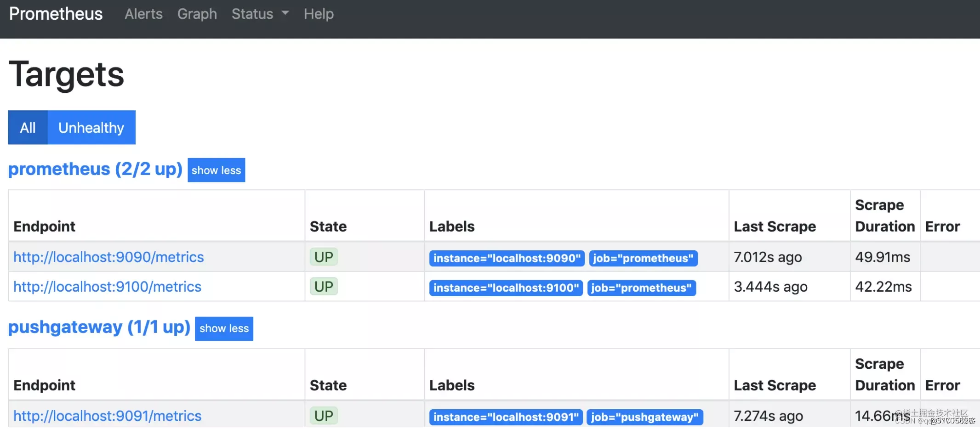Click the UP state badge for localhost:9091
The image size is (980, 429).
[x=324, y=416]
